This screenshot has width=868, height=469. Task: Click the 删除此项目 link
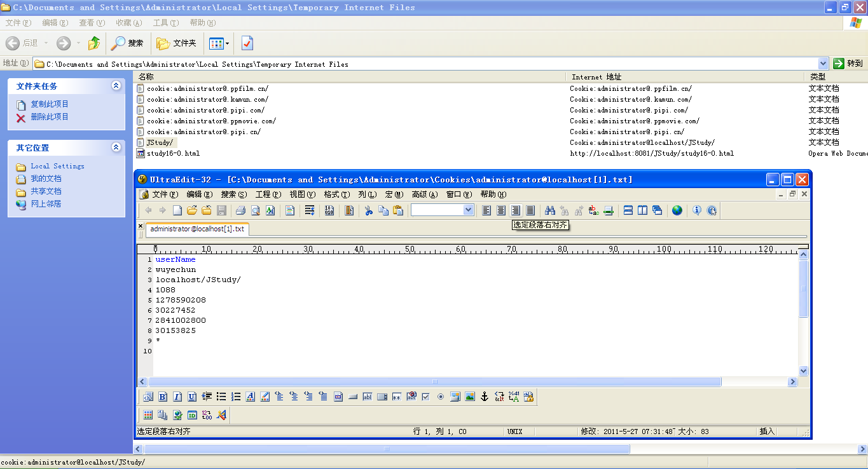click(x=50, y=117)
